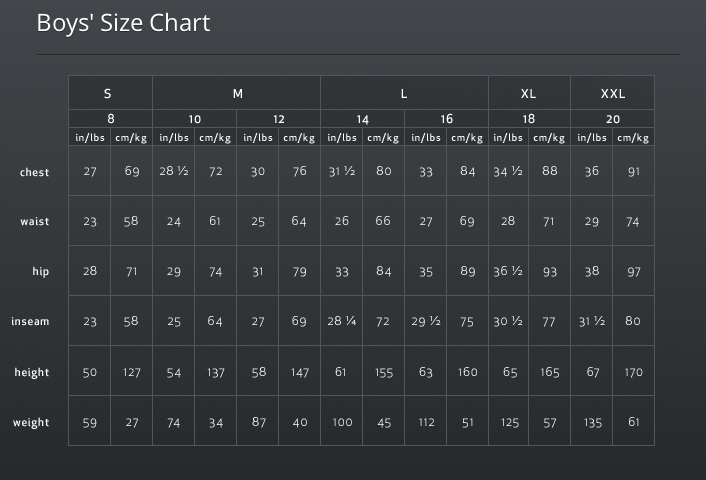Click the 36 ½ hip value for size 18

click(508, 271)
